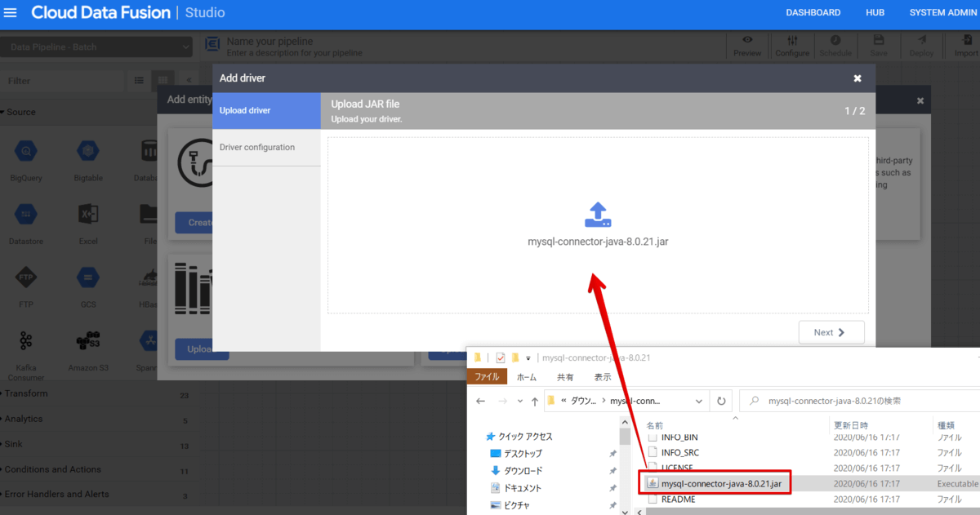Select the Kafka Consumer source plugin
Screen dimensions: 980x515
pyautogui.click(x=26, y=354)
